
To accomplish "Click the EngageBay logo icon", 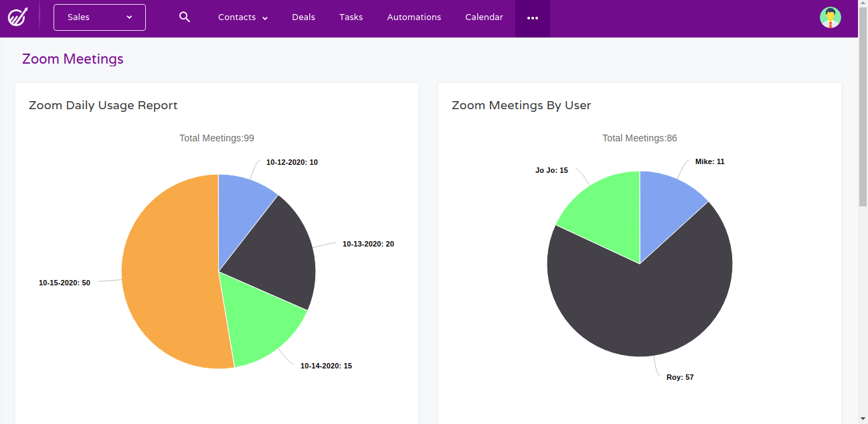I will (17, 17).
